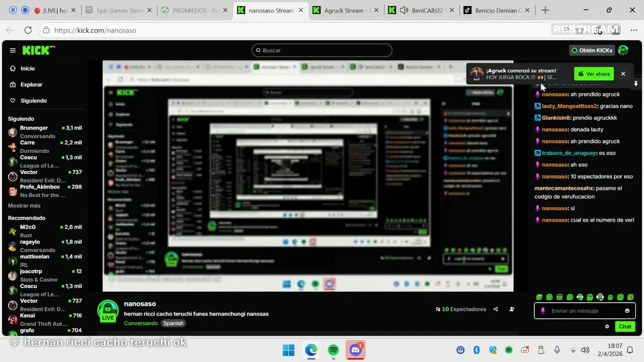This screenshot has height=362, width=644.
Task: Open Brunenger channel in Siguiendo list
Action: (45, 132)
